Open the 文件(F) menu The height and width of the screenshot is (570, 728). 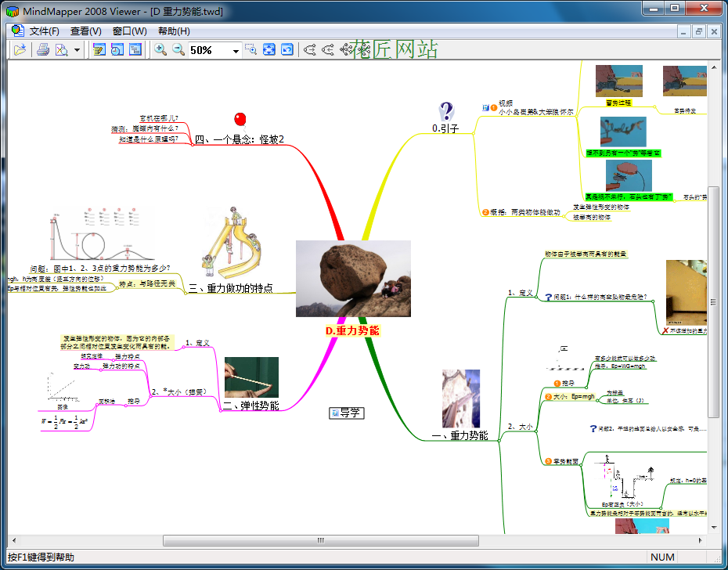(x=44, y=31)
